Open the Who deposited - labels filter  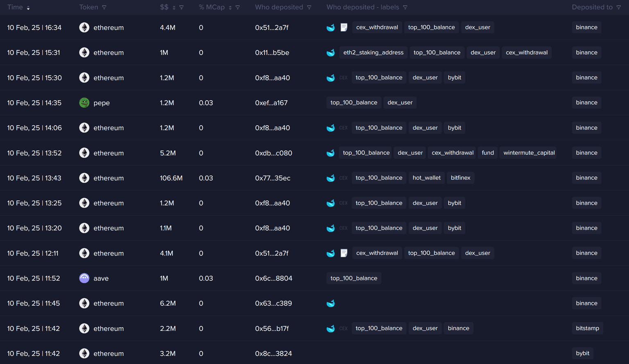[x=405, y=7]
